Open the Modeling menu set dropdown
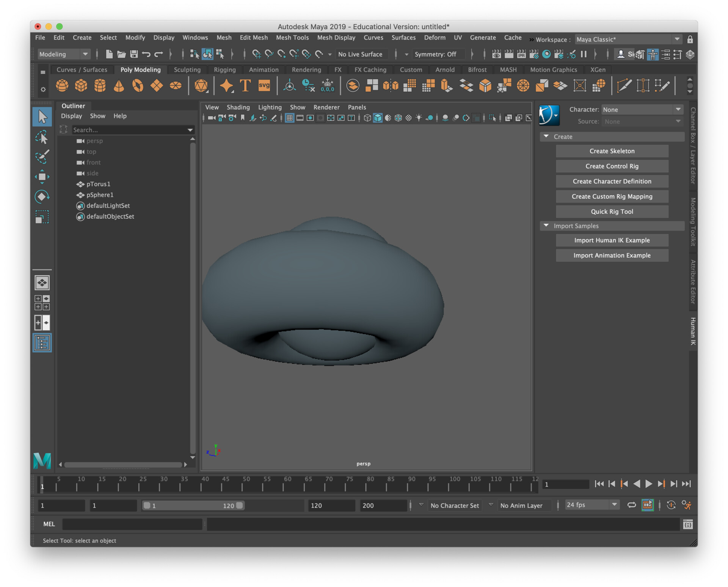728x587 pixels. [x=63, y=54]
